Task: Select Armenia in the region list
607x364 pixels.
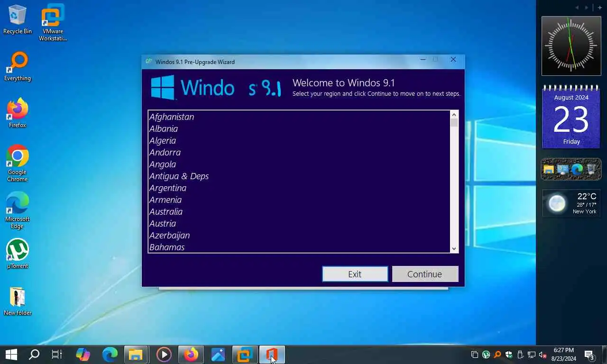Action: click(299, 200)
